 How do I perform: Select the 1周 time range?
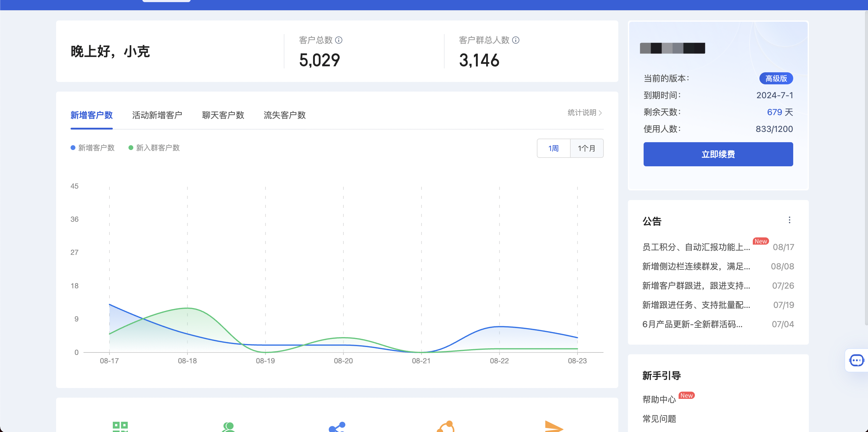coord(553,149)
